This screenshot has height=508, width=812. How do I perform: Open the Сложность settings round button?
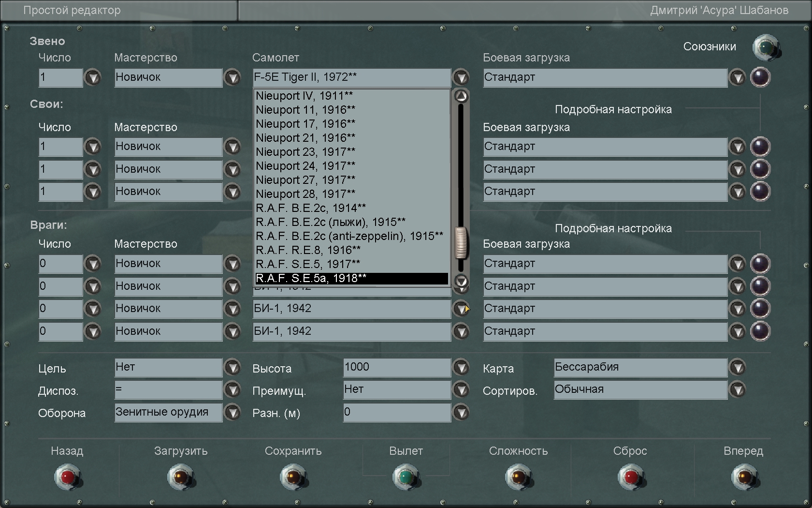tap(519, 477)
